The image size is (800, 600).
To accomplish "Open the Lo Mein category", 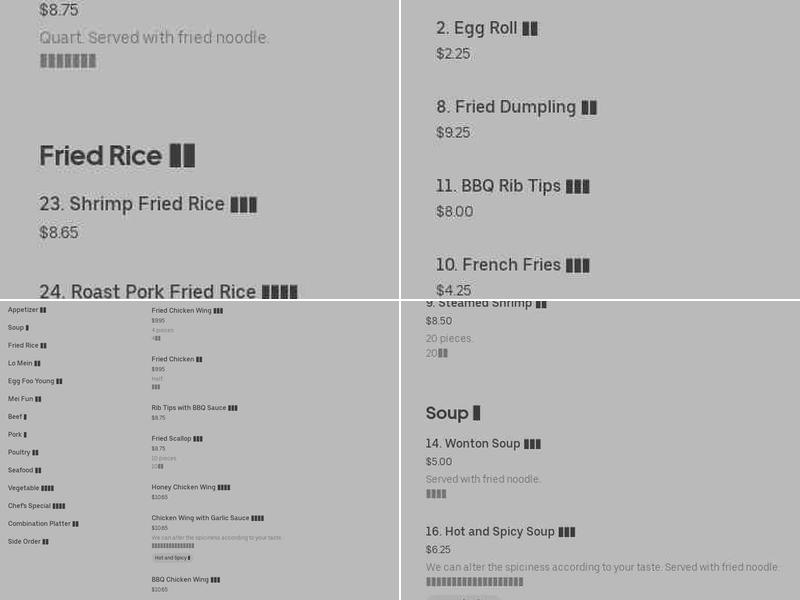I will pyautogui.click(x=20, y=363).
